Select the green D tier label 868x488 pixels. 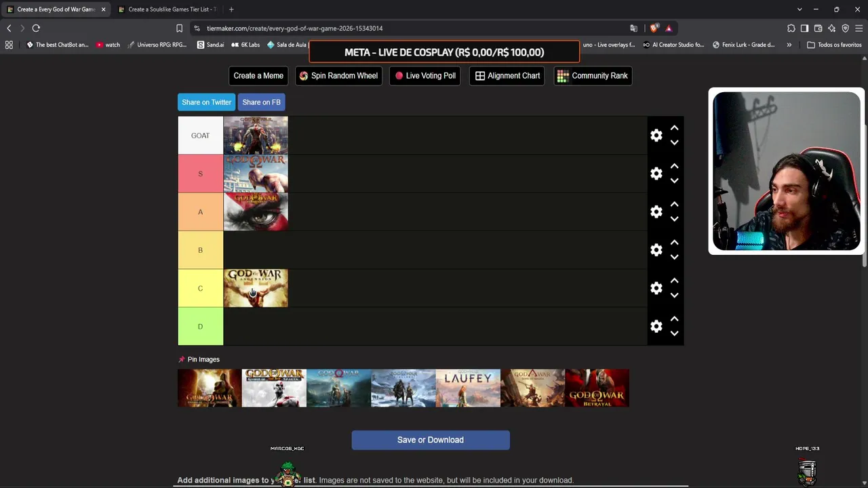click(200, 327)
